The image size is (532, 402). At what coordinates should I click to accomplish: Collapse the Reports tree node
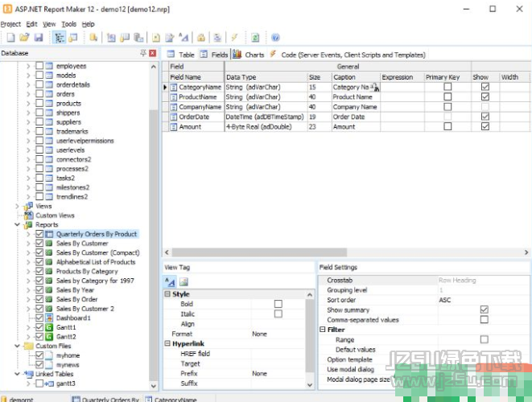17,224
